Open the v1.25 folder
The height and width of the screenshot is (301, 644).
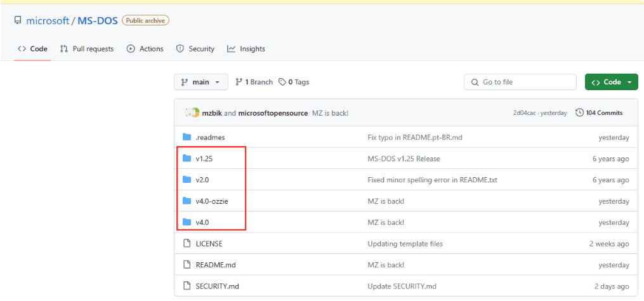pyautogui.click(x=204, y=159)
